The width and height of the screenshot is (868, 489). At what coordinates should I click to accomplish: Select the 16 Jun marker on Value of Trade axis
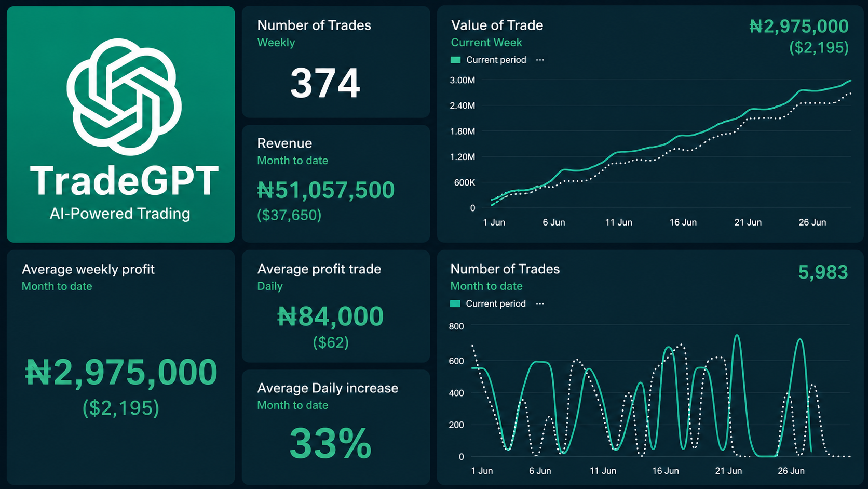pyautogui.click(x=683, y=222)
